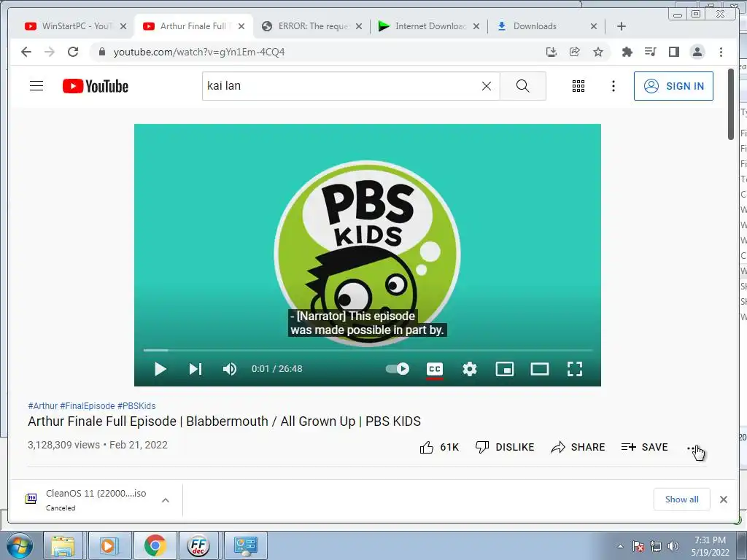Click the page vertical scrollbar
The width and height of the screenshot is (747, 560).
[x=731, y=104]
